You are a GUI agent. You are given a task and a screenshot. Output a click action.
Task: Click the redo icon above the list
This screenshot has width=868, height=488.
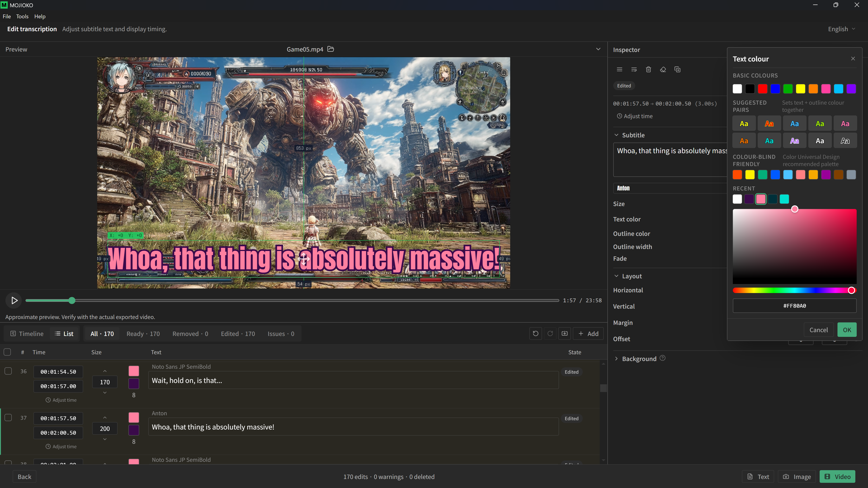coord(550,333)
